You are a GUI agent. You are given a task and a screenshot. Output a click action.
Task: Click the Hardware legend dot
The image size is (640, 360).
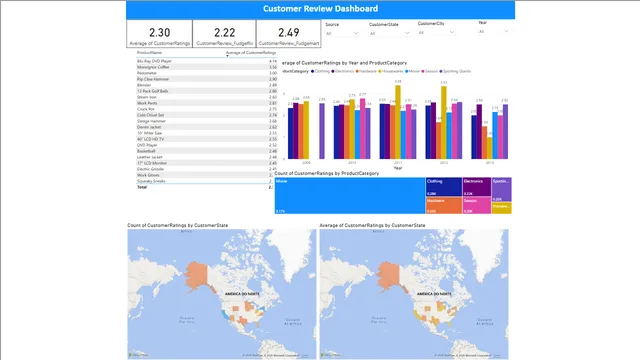tap(357, 71)
